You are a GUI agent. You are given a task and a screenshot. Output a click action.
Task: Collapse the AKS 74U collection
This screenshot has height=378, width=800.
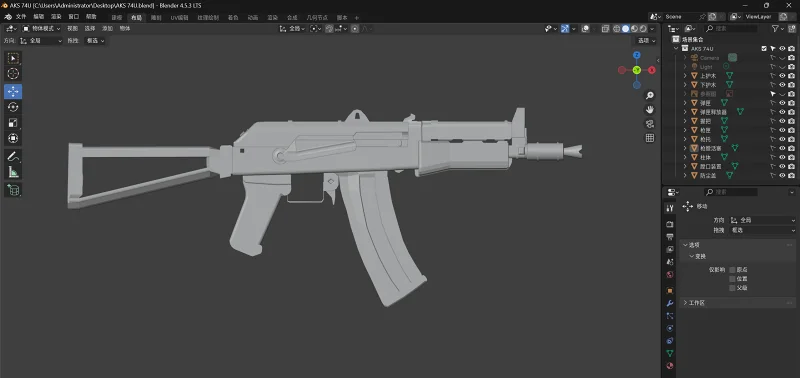click(x=677, y=48)
